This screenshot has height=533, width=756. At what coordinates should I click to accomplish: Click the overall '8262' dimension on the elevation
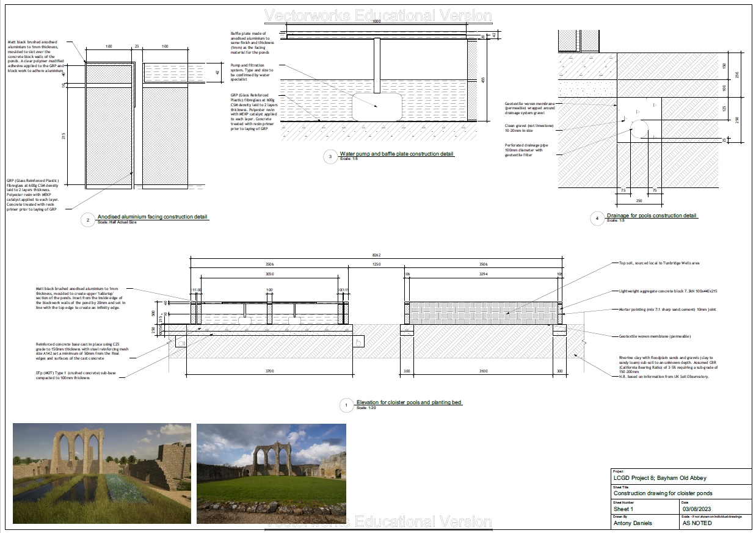[377, 255]
